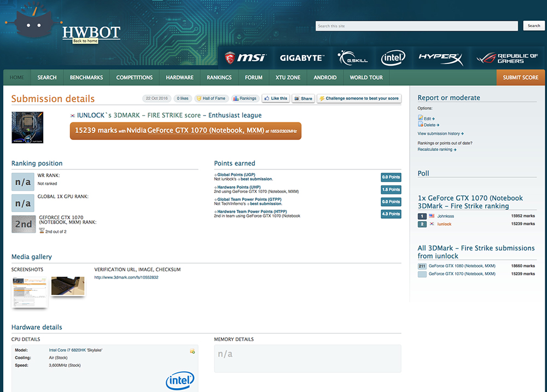The image size is (547, 392).
Task: Open the COMPETITIONS menu
Action: pos(135,78)
